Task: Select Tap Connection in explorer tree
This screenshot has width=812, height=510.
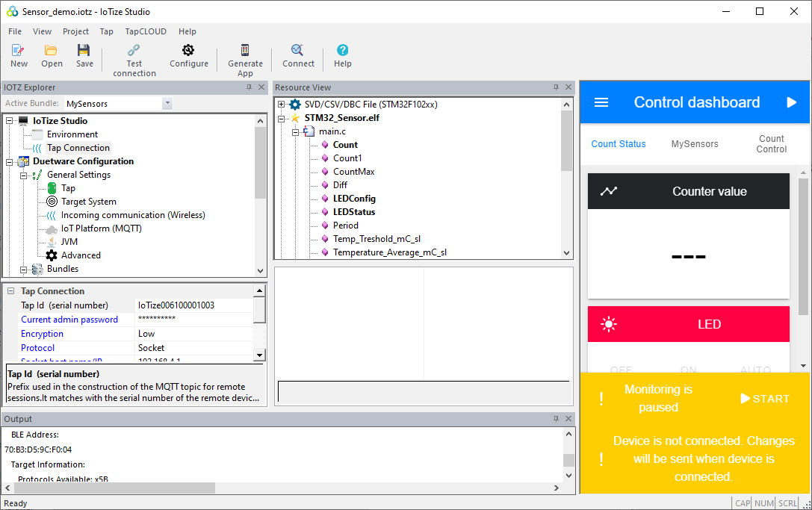Action: (x=78, y=148)
